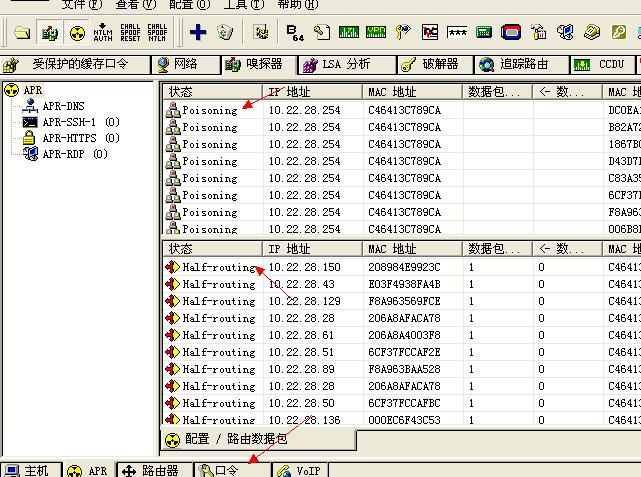Click the CHALL SPOOF RESET icon
The image size is (641, 477).
click(130, 32)
